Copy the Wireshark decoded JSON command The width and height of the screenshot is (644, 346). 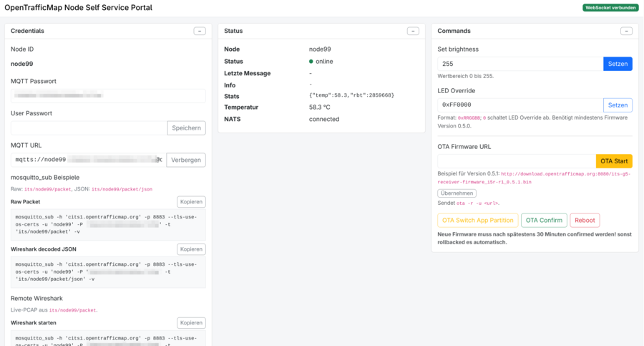point(191,249)
